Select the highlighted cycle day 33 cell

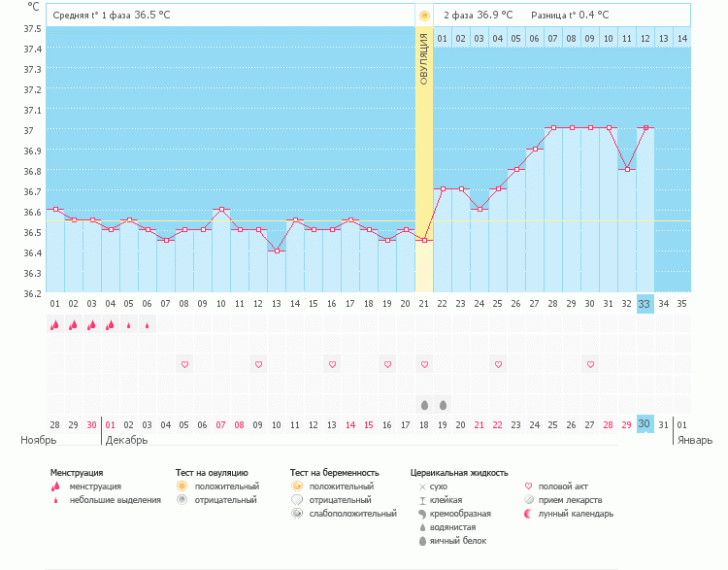(645, 304)
